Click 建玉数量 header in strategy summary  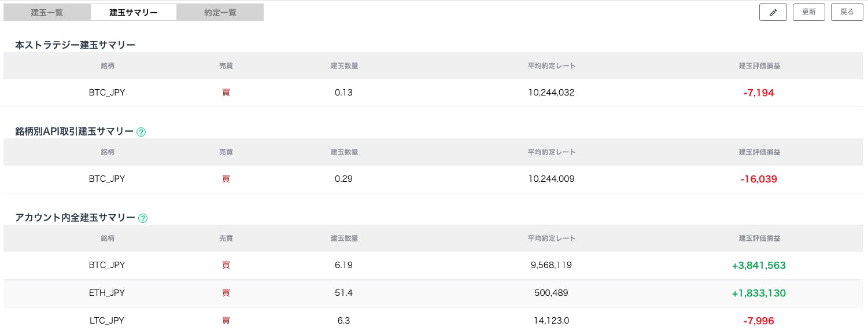344,65
